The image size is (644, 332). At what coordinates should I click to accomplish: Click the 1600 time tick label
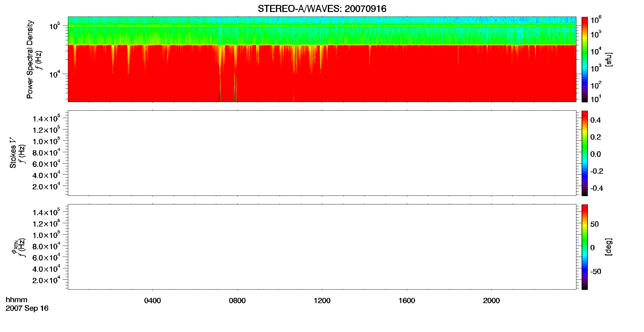pyautogui.click(x=407, y=301)
